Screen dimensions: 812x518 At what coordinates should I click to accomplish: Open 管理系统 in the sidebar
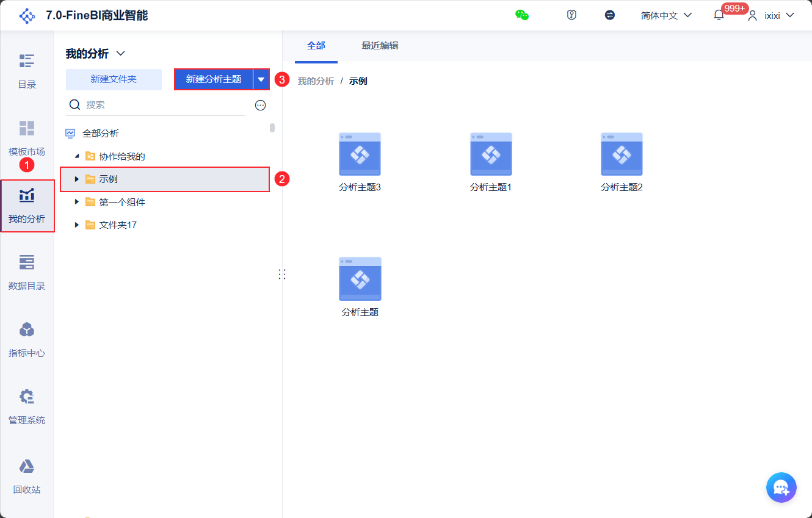click(x=27, y=407)
